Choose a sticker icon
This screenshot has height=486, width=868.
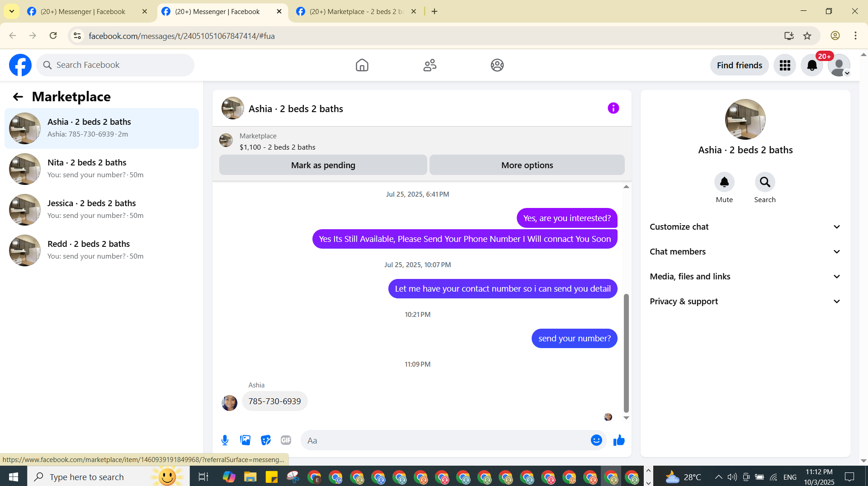click(x=266, y=440)
